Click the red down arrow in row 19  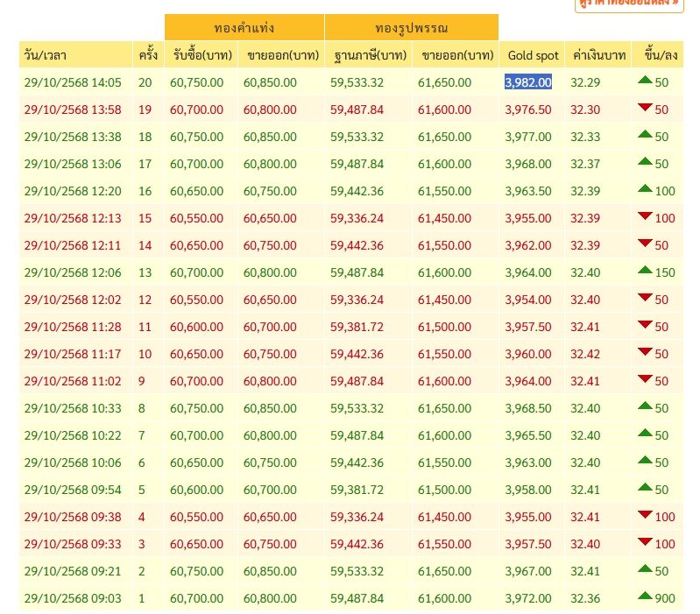pos(645,107)
